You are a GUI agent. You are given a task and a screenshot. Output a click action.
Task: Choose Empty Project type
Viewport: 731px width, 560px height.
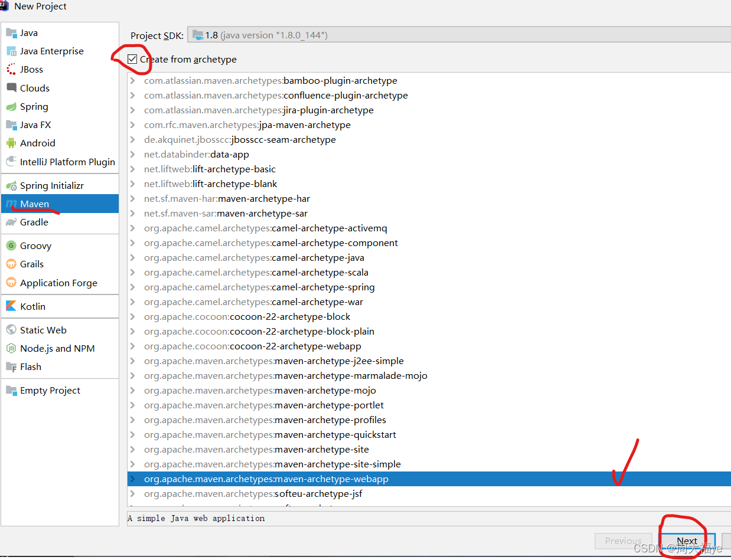click(60, 391)
